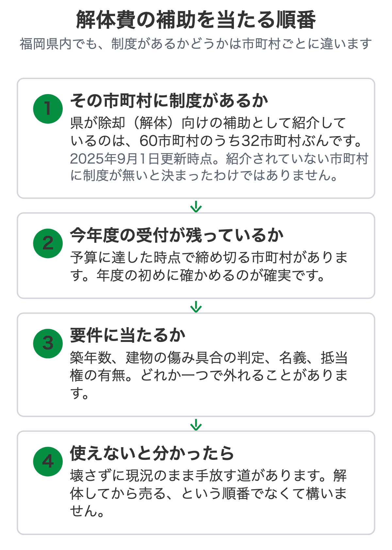The image size is (392, 550).
Task: Click the gray 2025年9月1日更新時点 note
Action: [219, 167]
